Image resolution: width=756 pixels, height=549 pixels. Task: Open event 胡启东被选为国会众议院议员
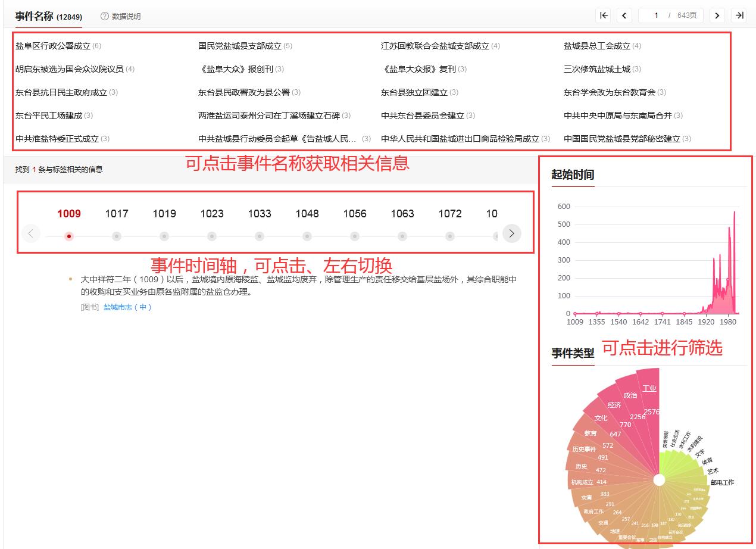tap(70, 69)
